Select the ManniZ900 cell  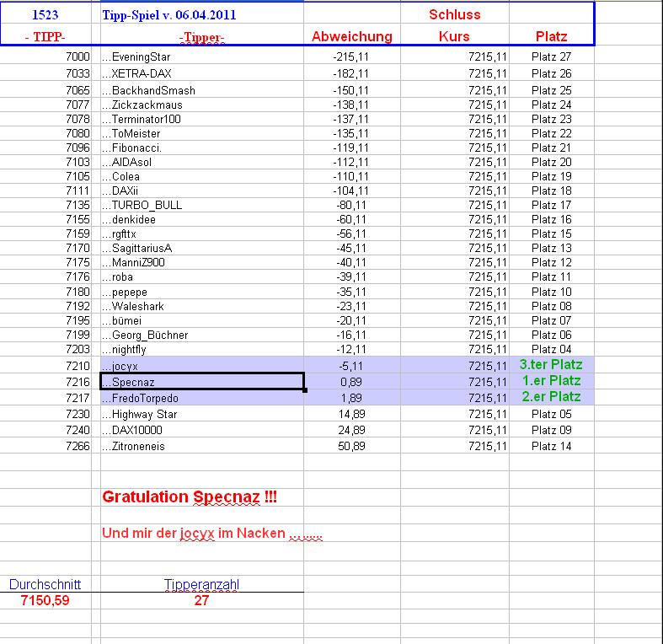coord(201,263)
